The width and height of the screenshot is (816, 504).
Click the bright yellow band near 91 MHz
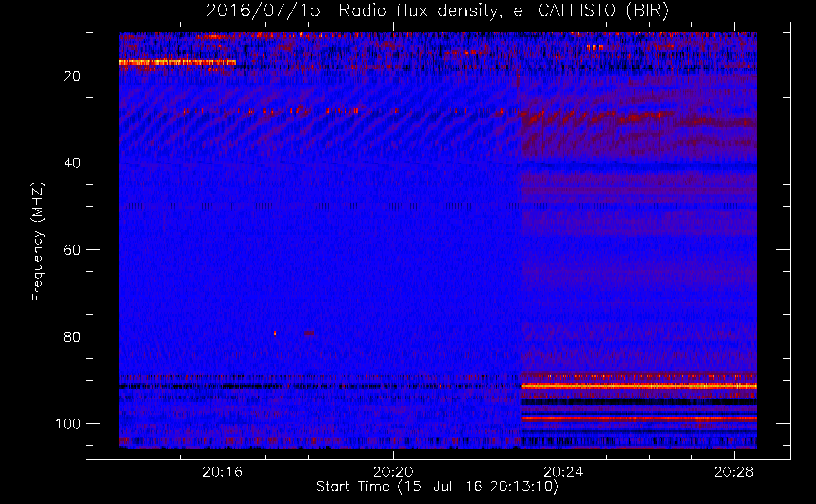tap(639, 386)
